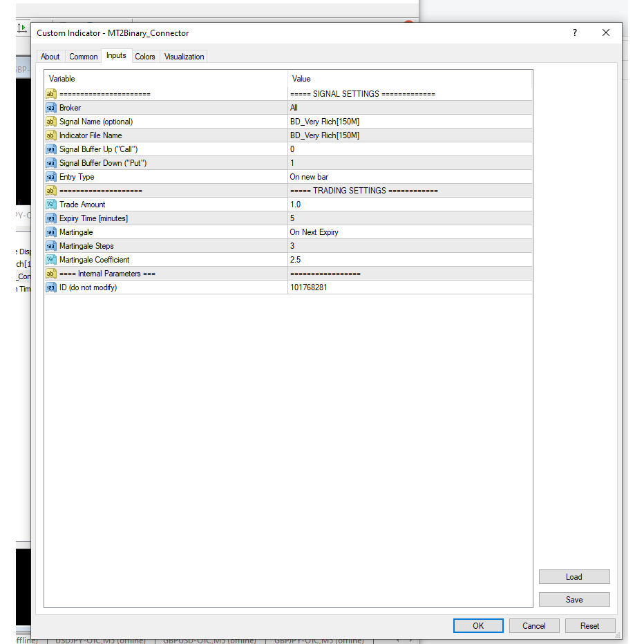Click the icon beside ID (do not modify)
The height and width of the screenshot is (644, 644).
pos(50,287)
